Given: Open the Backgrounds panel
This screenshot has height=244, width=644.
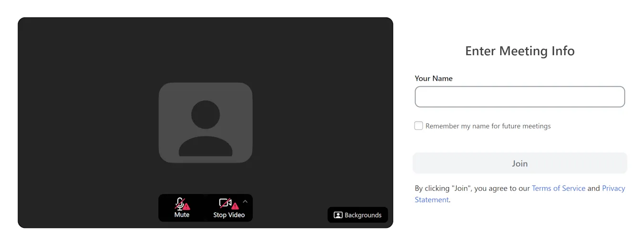Looking at the screenshot, I should (x=358, y=215).
